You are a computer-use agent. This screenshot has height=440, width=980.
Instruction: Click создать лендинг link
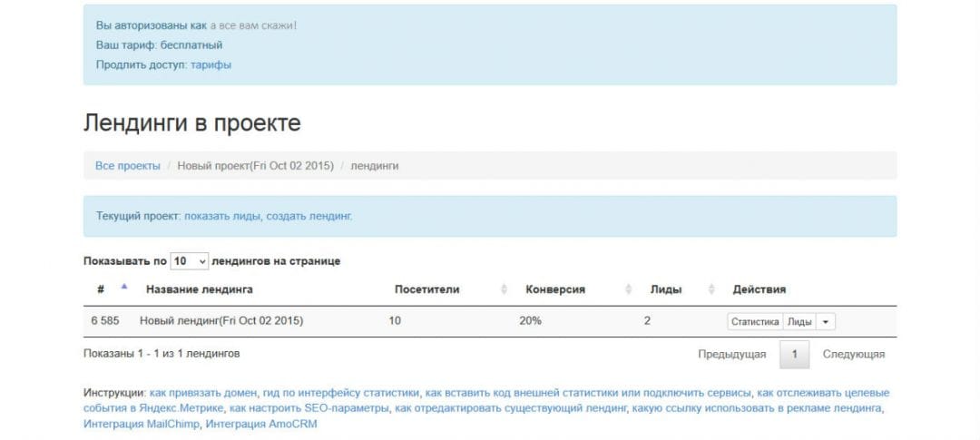tap(309, 216)
